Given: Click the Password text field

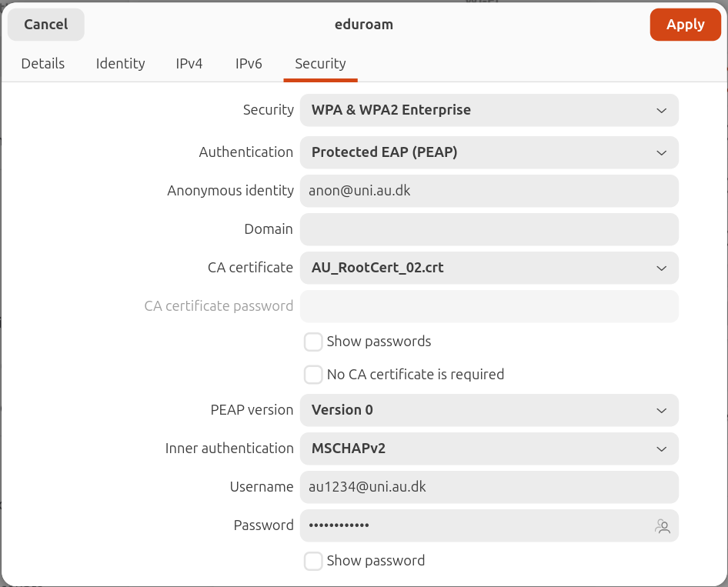Looking at the screenshot, I should (473, 525).
